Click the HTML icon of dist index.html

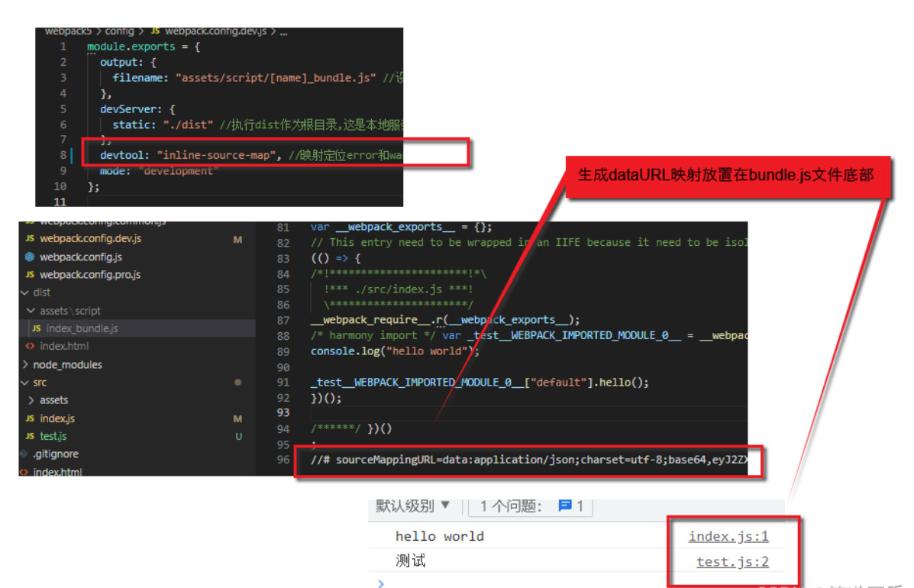30,346
